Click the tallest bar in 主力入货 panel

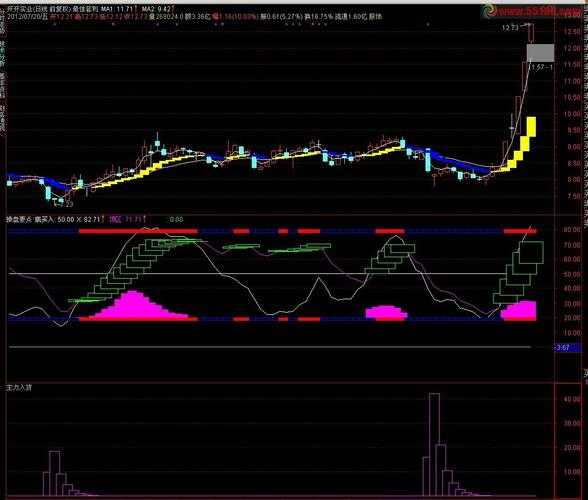tap(434, 444)
